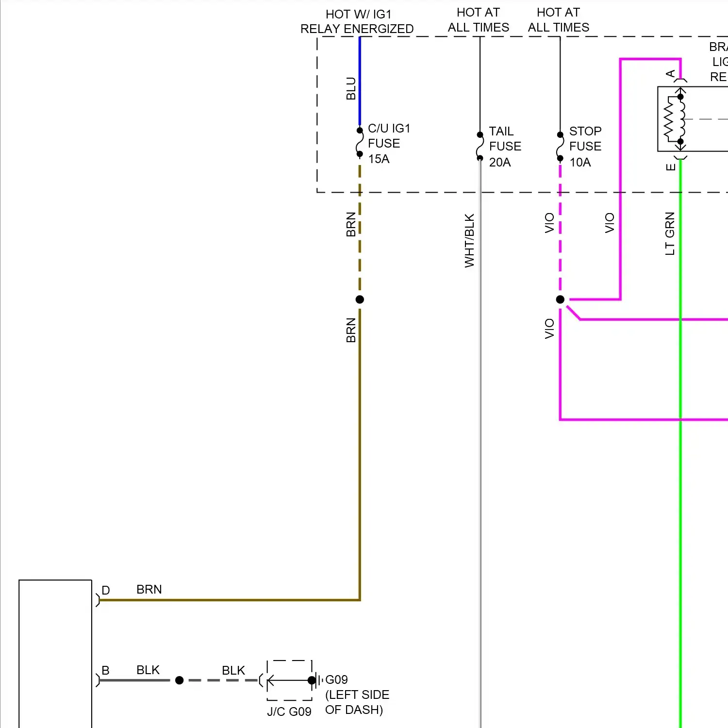728x728 pixels.
Task: Select the J/C G09 dashed connector box
Action: click(x=289, y=680)
